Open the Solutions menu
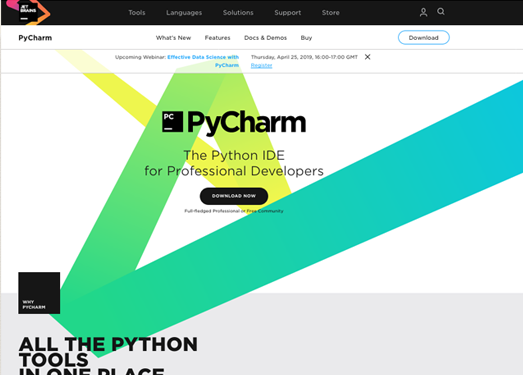Image resolution: width=523 pixels, height=375 pixels. tap(238, 13)
